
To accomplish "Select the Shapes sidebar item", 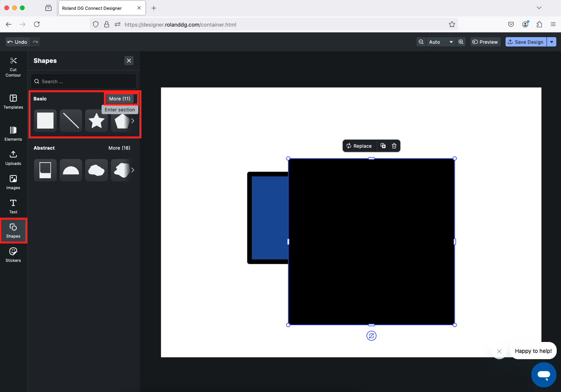I will tap(13, 231).
